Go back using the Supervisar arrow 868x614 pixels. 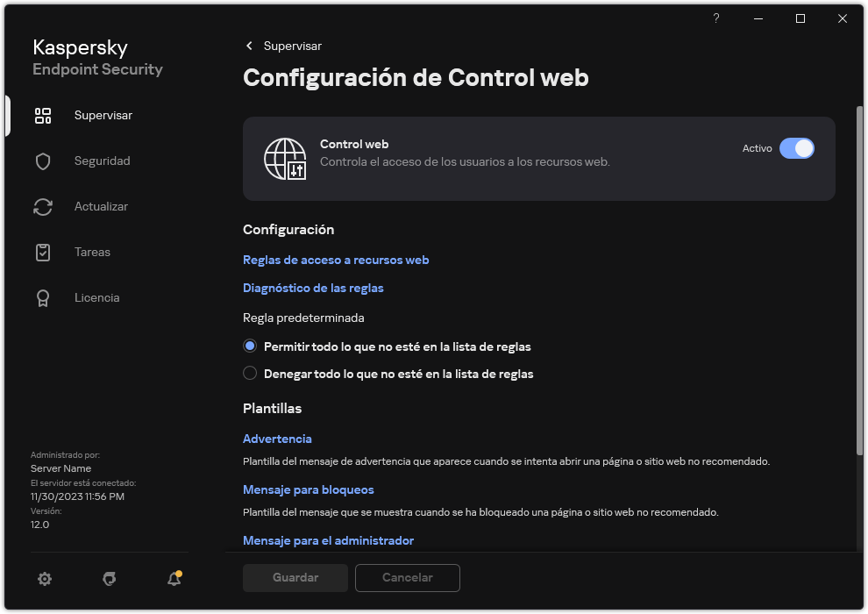pyautogui.click(x=249, y=46)
